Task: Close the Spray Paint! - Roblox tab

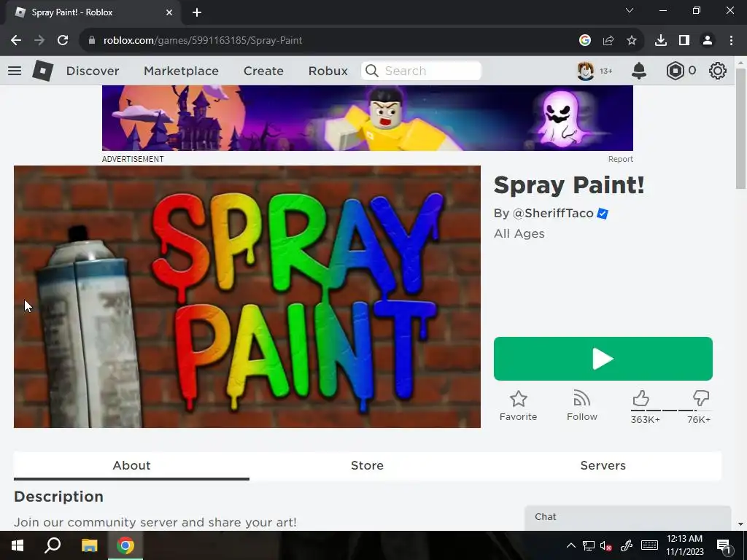Action: pyautogui.click(x=169, y=12)
